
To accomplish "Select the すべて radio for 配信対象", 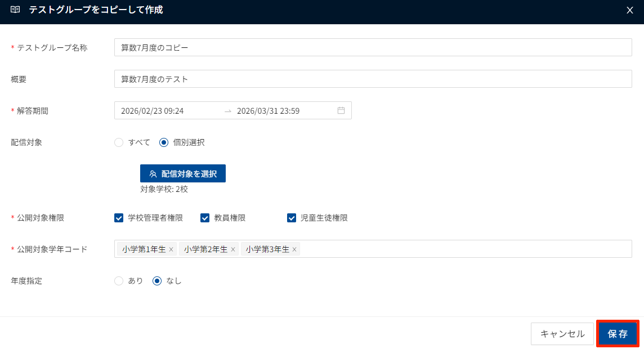I will 119,142.
